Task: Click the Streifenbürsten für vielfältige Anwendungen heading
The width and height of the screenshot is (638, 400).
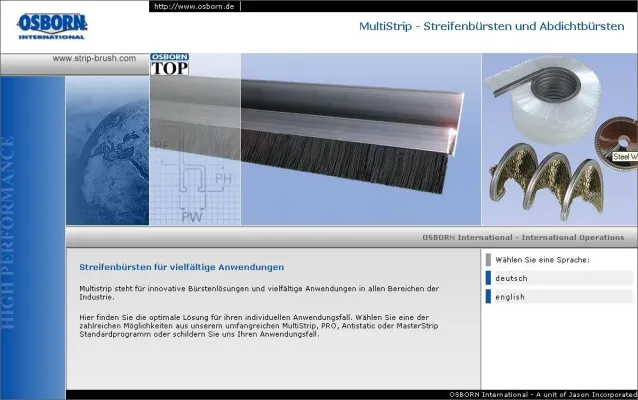Action: [x=181, y=267]
